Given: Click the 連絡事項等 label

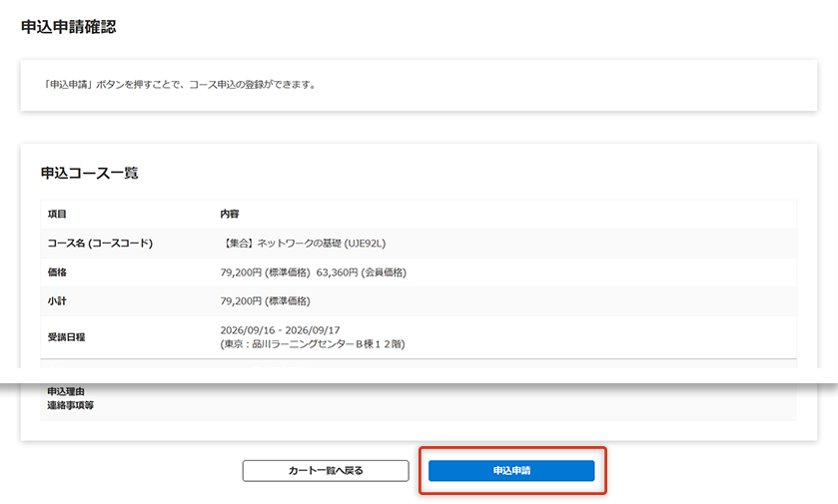Looking at the screenshot, I should [x=71, y=405].
